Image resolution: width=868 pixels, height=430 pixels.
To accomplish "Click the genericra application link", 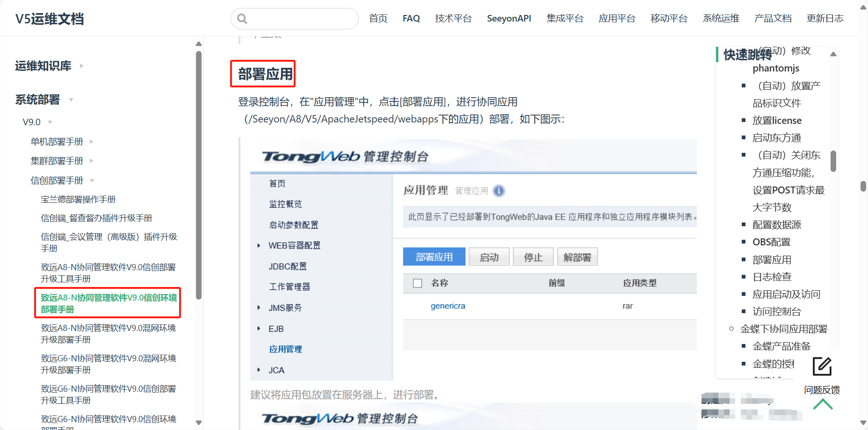I will [448, 306].
